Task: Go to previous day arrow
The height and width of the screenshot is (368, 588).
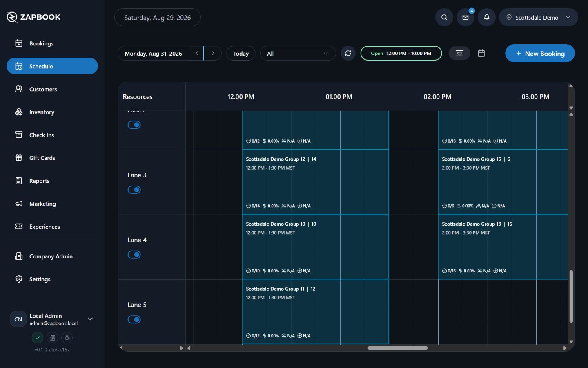Action: point(196,53)
